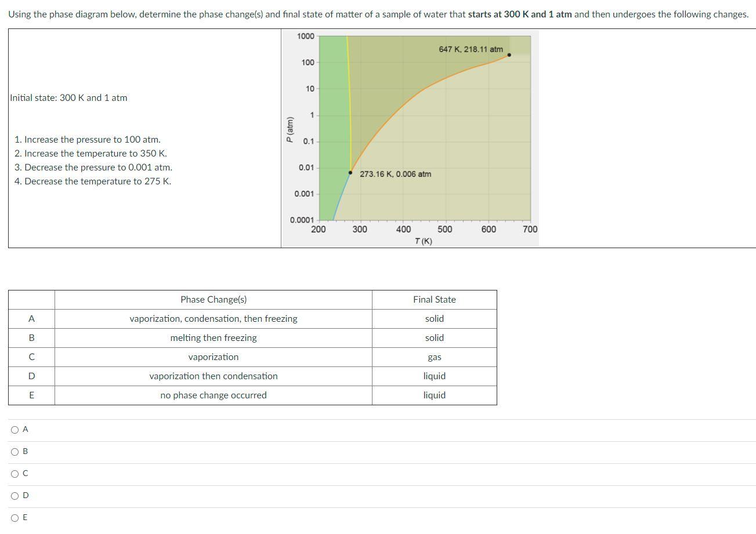Click the 'solid' cell in row B
Screen dimensions: 756x534
click(x=435, y=338)
